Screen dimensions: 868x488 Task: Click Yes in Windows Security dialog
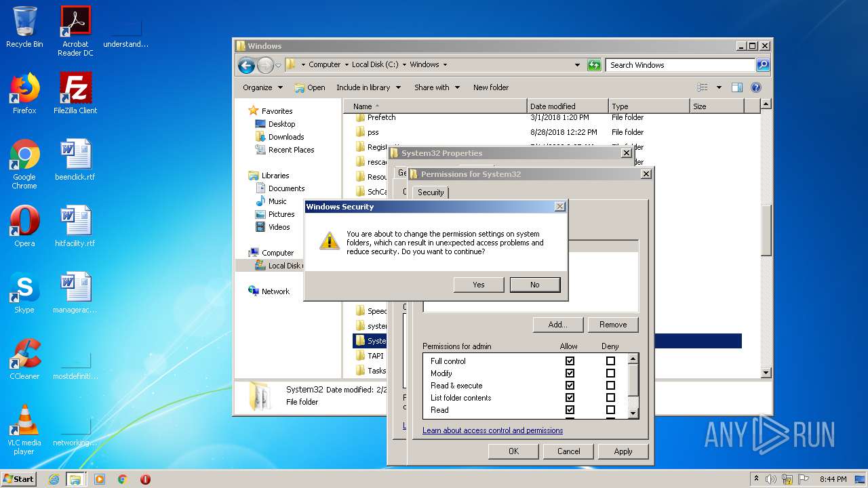479,285
